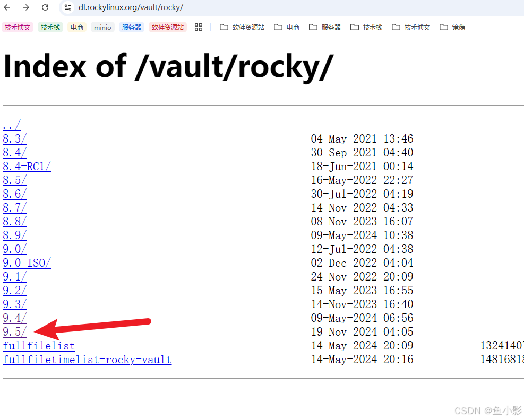The image size is (524, 420).
Task: Open the 8.9/ directory link
Action: tap(15, 235)
